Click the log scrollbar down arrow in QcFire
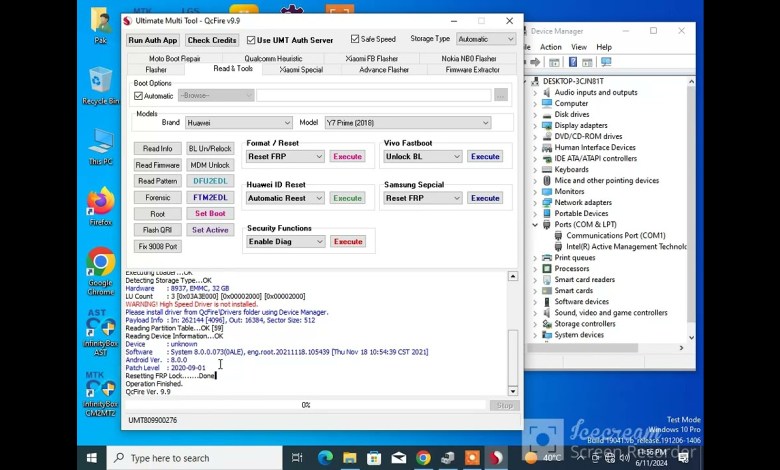The height and width of the screenshot is (470, 780). coord(512,391)
